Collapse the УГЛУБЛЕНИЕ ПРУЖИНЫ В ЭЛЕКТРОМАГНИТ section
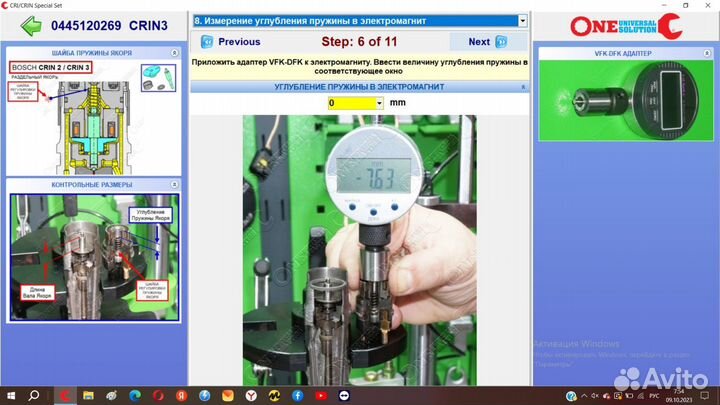 522,87
